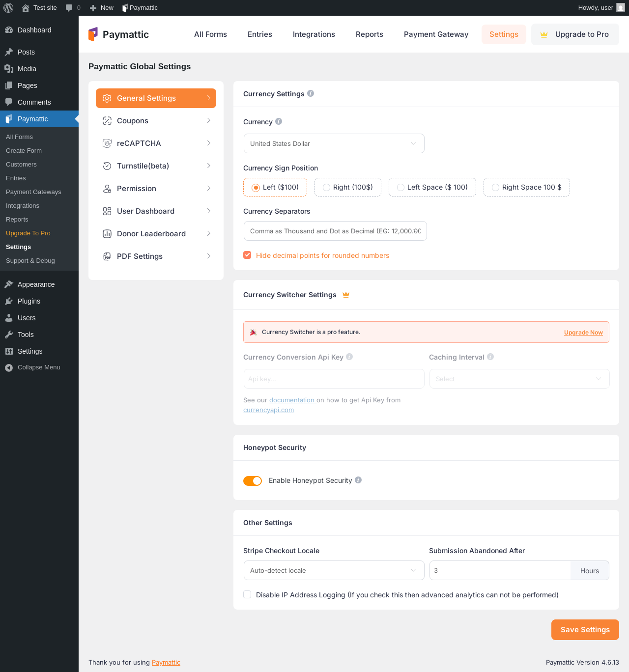This screenshot has height=672, width=629.
Task: Open the Payment Gateway header tab
Action: click(x=436, y=34)
